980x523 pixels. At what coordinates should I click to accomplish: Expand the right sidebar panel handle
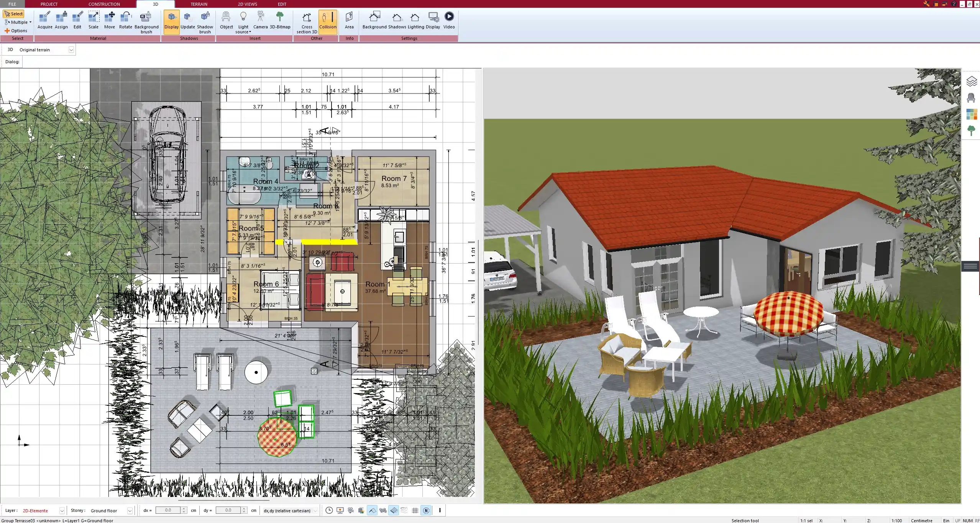[x=970, y=266]
